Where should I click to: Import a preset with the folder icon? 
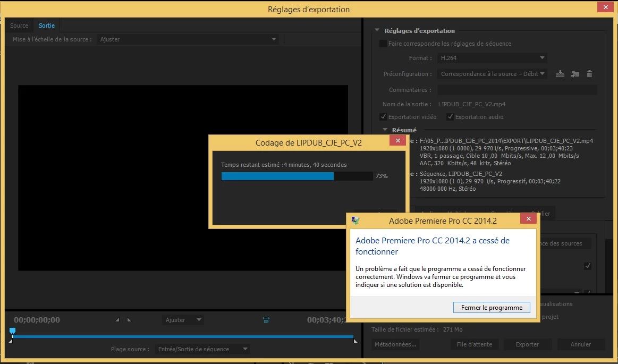pyautogui.click(x=574, y=74)
